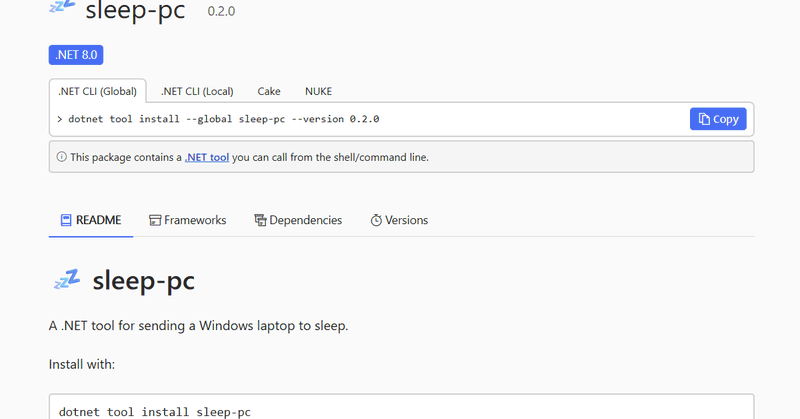
Task: Click 'This package contains a' notice text
Action: [x=126, y=157]
